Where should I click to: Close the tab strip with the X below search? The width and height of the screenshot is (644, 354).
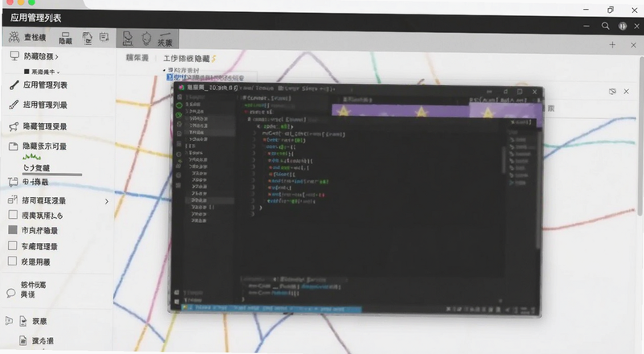(x=634, y=45)
